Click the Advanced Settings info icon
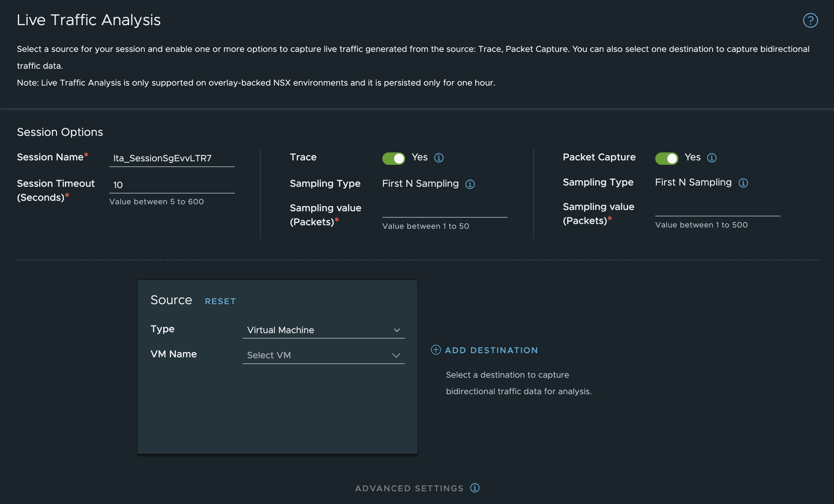This screenshot has width=834, height=504. [475, 488]
